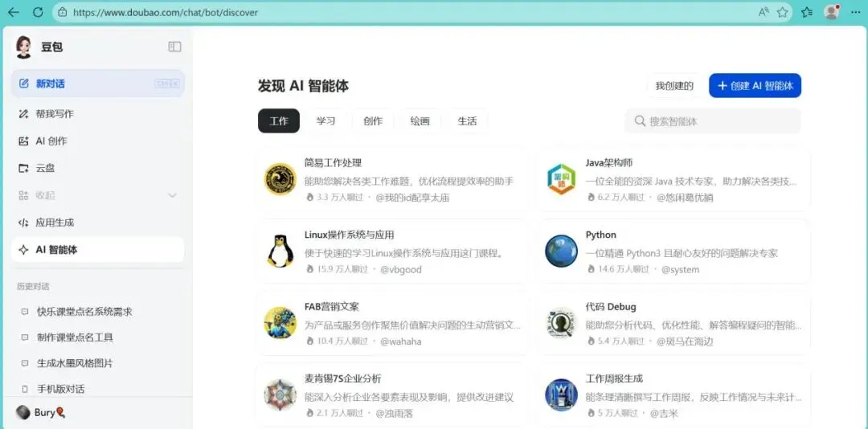868x429 pixels.
Task: Click the browser address bar URL
Action: point(166,11)
